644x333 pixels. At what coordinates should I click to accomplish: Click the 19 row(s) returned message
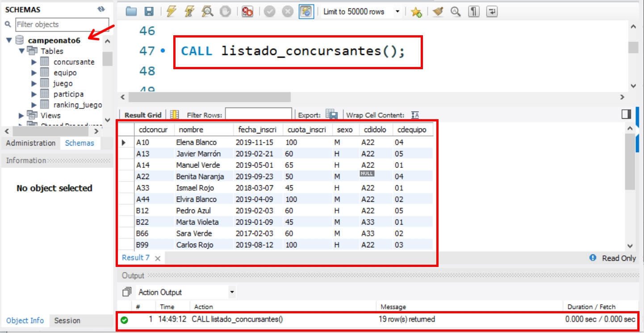[408, 319]
